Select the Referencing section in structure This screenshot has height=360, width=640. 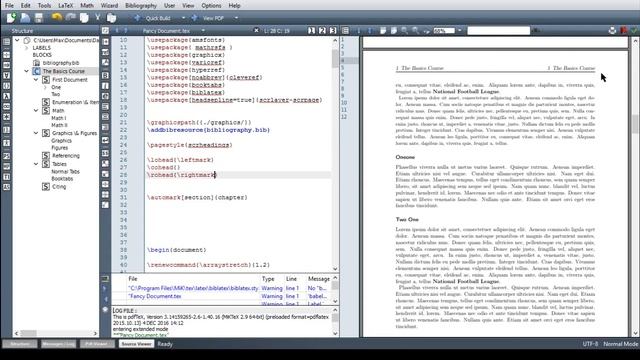66,156
